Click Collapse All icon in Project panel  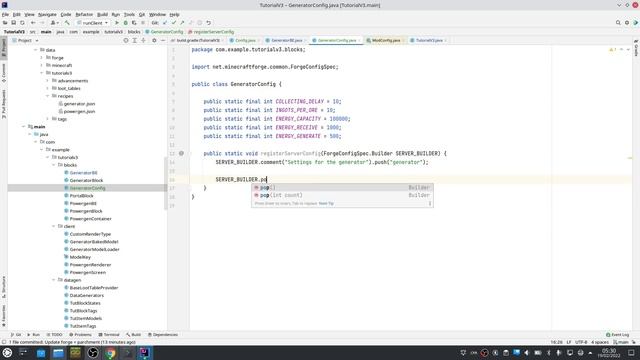click(x=143, y=40)
